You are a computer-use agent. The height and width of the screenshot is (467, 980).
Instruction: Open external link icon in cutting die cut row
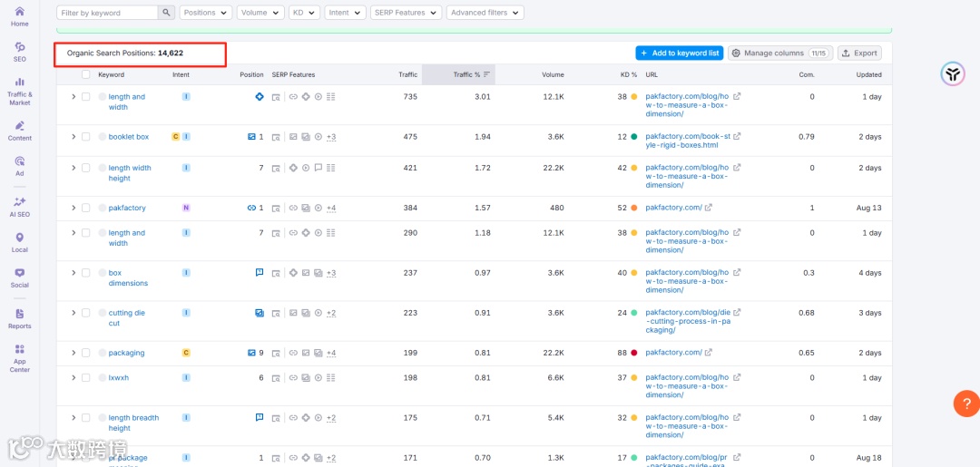pos(737,312)
